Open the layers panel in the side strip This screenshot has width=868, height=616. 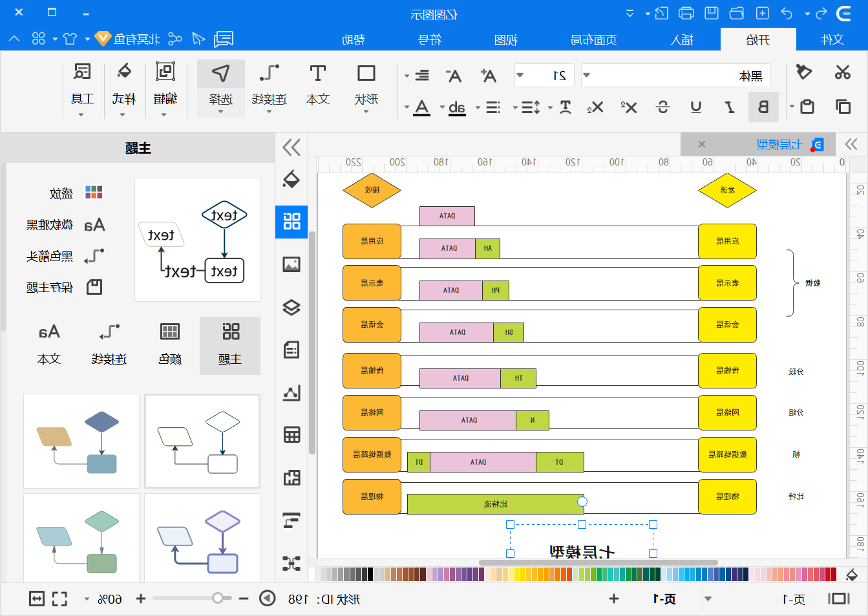(x=291, y=307)
